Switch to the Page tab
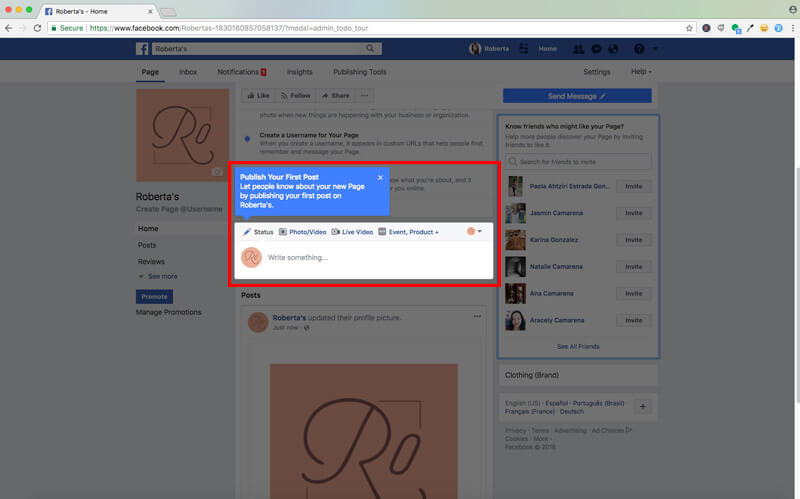 click(150, 72)
